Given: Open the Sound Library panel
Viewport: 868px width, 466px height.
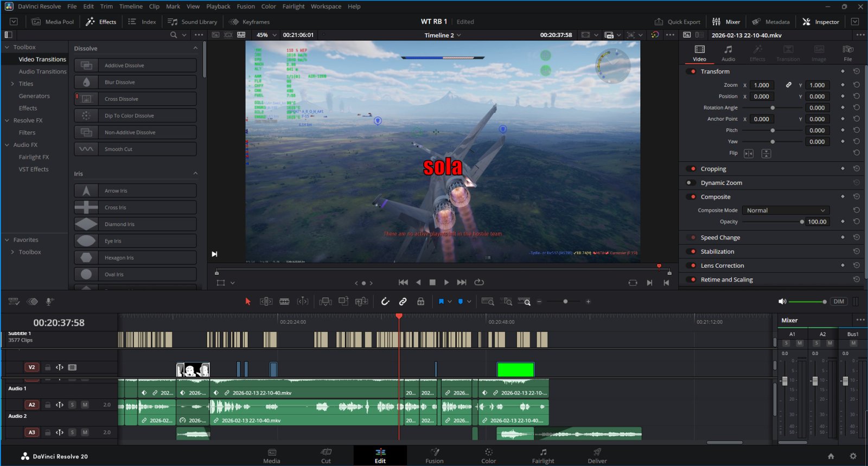Looking at the screenshot, I should pos(193,22).
